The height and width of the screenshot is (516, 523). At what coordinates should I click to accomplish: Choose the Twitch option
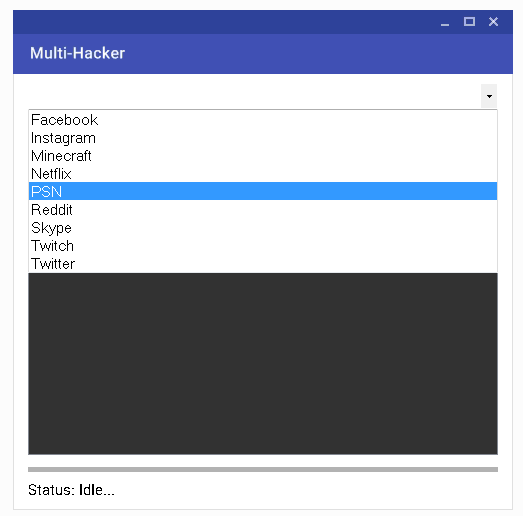(263, 245)
